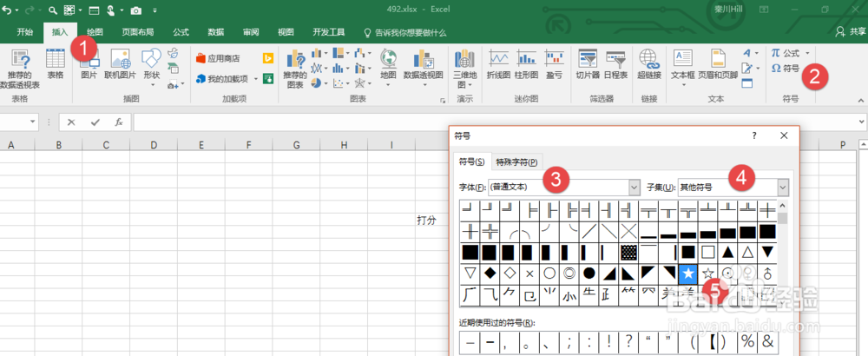Insert a Line sparkline (折线图)
Screen dimensions: 868x356
pyautogui.click(x=498, y=64)
